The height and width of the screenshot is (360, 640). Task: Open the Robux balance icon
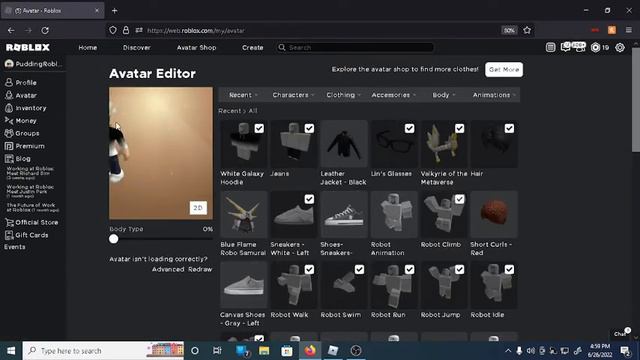click(596, 47)
